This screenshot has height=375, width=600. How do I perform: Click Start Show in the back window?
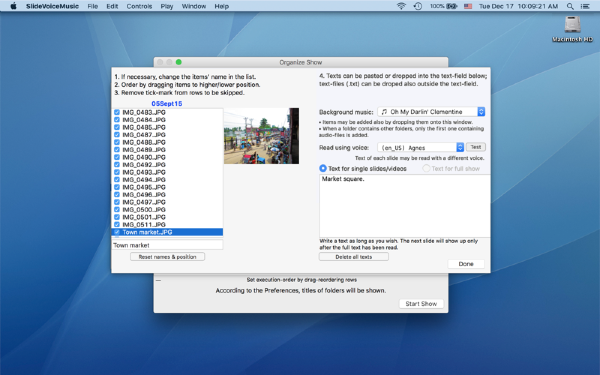coord(421,303)
